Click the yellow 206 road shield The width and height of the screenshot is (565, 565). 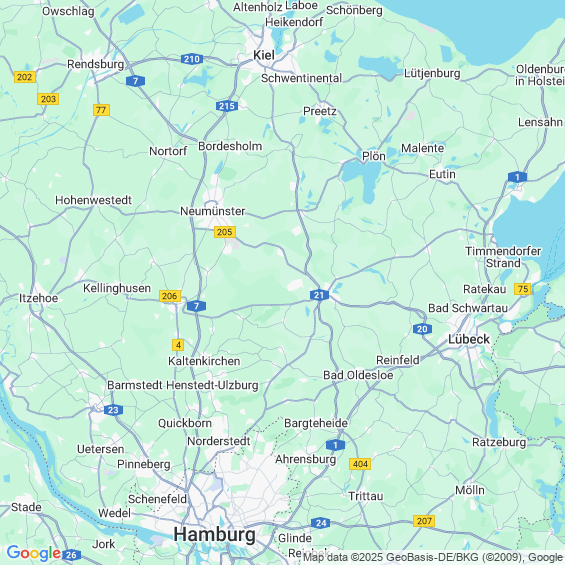click(170, 296)
